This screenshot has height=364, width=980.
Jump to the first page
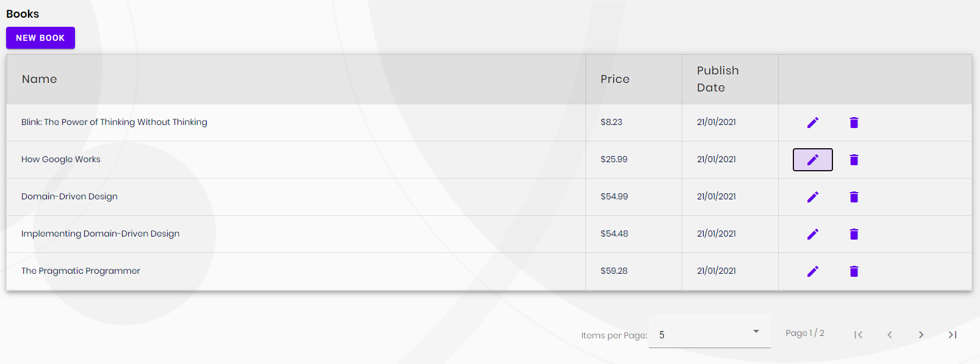point(858,335)
